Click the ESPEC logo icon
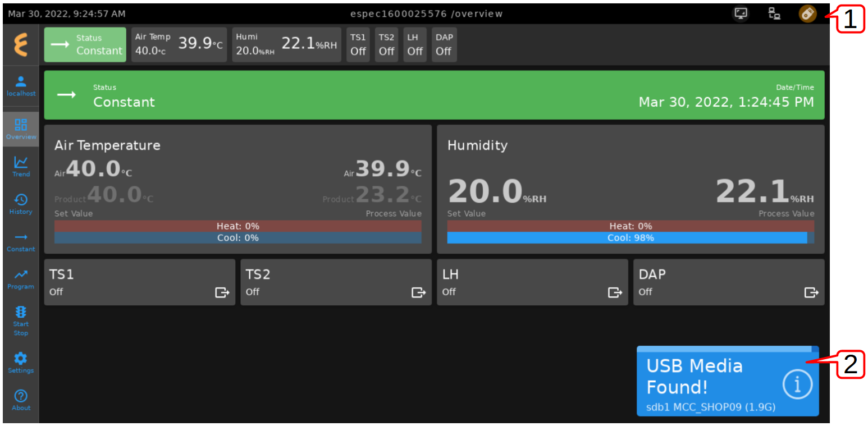The height and width of the screenshot is (426, 868). (21, 45)
